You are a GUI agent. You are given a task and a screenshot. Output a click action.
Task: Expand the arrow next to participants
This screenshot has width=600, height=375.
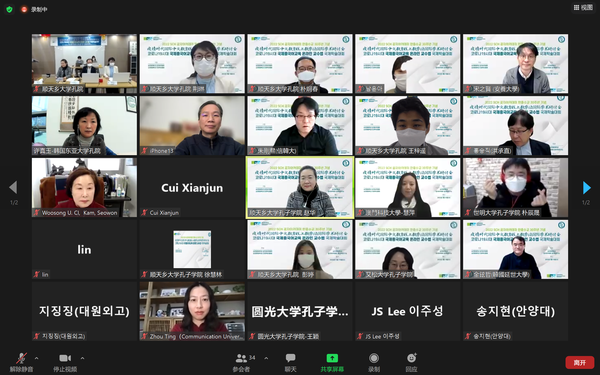pyautogui.click(x=266, y=358)
